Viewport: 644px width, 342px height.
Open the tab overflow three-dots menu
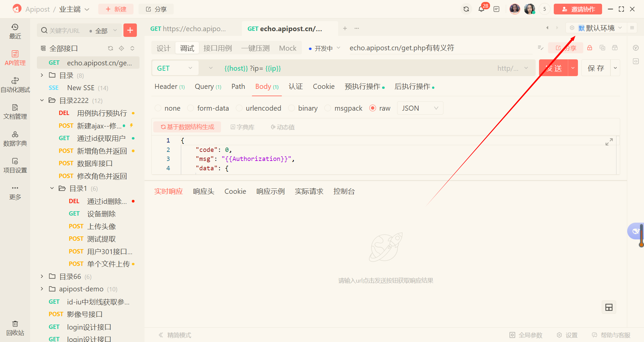pos(357,28)
